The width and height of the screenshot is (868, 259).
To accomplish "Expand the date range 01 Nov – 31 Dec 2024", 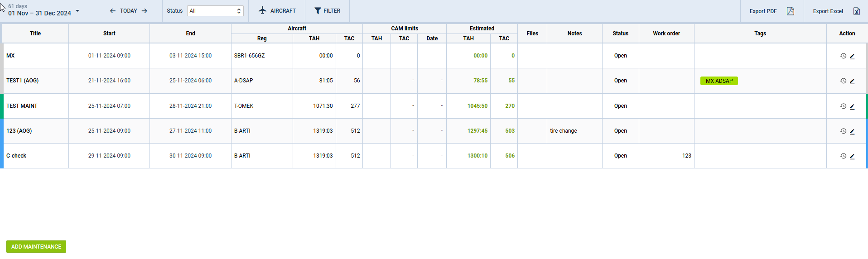I will click(x=43, y=13).
